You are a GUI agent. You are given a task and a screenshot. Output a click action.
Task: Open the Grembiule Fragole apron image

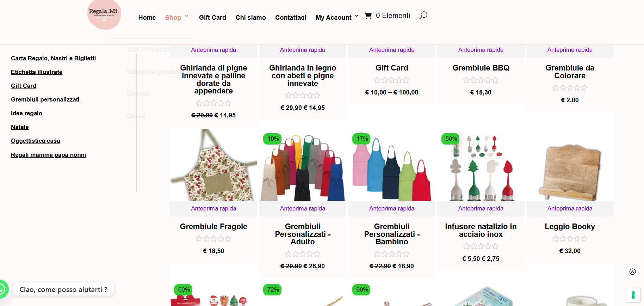click(213, 165)
